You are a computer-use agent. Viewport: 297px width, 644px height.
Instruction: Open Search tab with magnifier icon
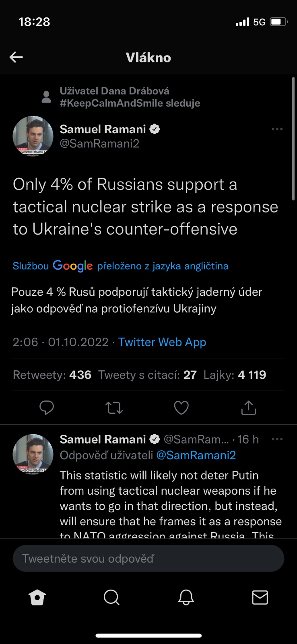(111, 597)
